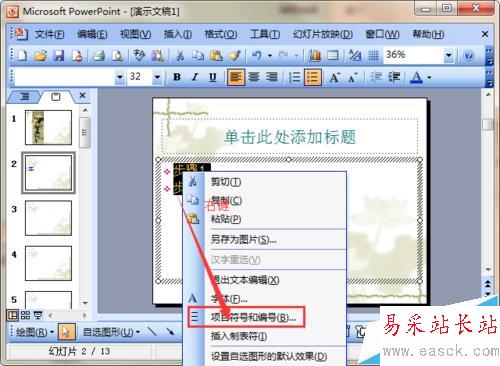
Task: Expand the zoom 36% dropdown
Action: 449,55
